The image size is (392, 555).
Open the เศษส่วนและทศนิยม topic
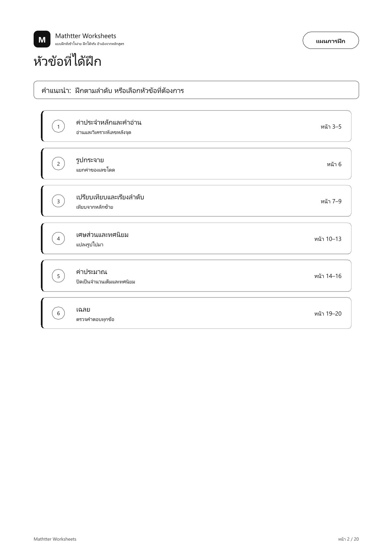pos(196,238)
